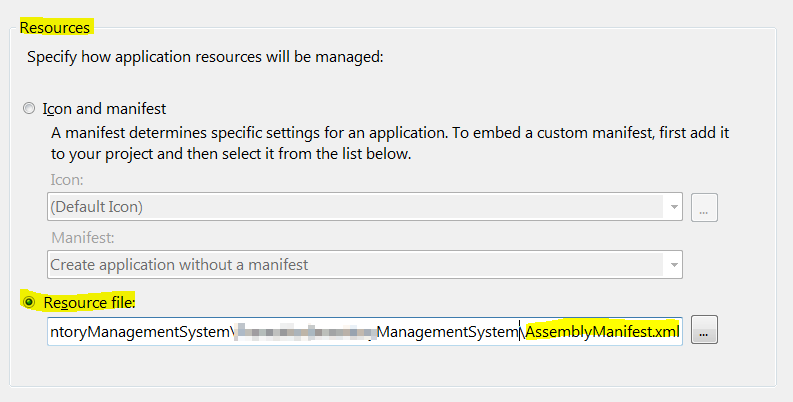Click the "Manifest:" field label
793x402 pixels.
[x=79, y=238]
